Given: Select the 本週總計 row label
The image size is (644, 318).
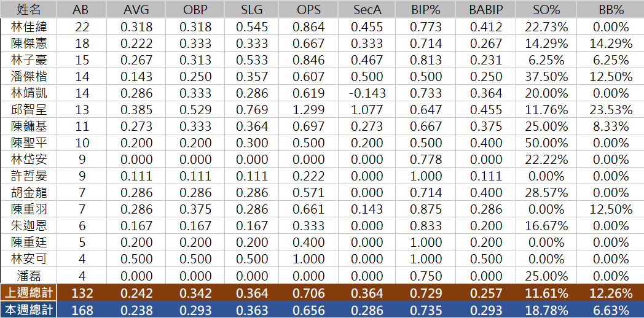Looking at the screenshot, I should point(28,309).
